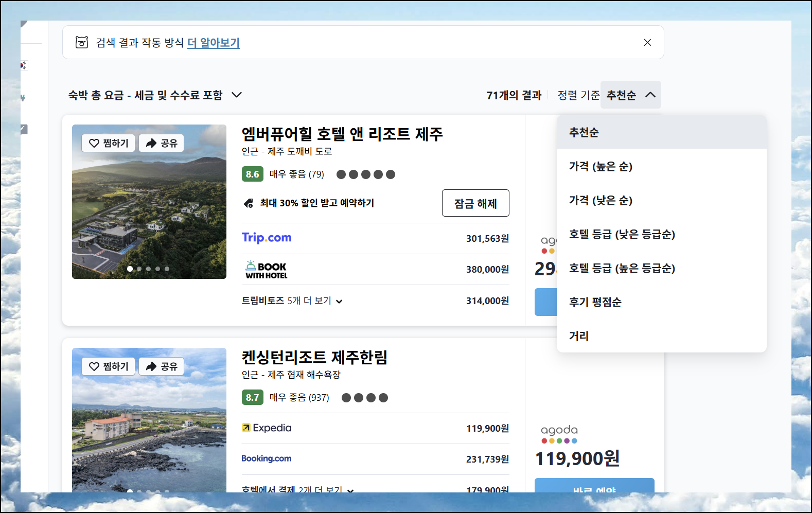Share the 엠버퓨어힐 호텔 listing

(162, 143)
